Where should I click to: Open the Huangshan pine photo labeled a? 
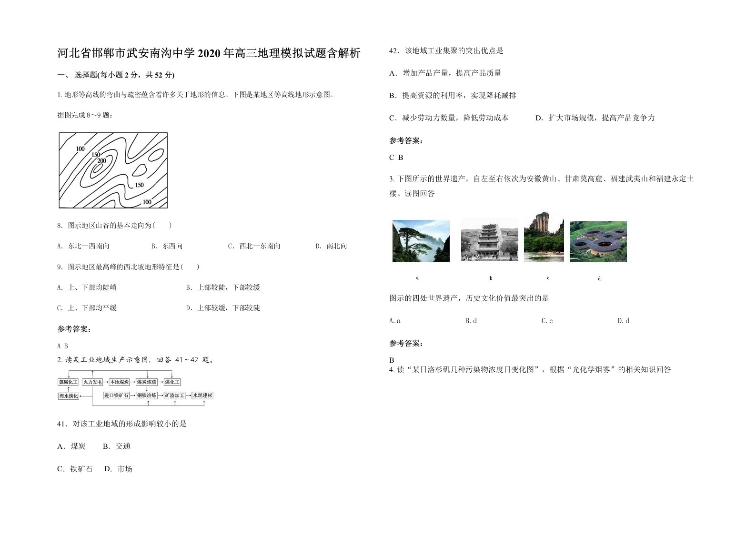coord(421,241)
